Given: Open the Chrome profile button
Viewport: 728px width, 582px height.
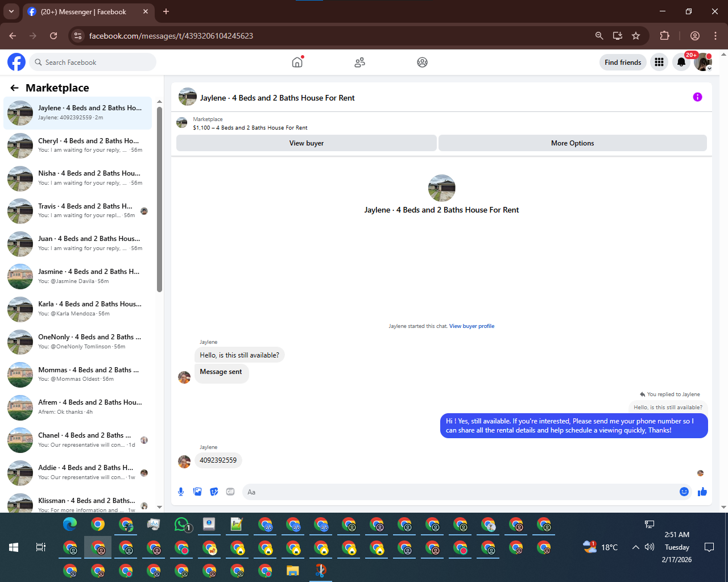Looking at the screenshot, I should 695,36.
